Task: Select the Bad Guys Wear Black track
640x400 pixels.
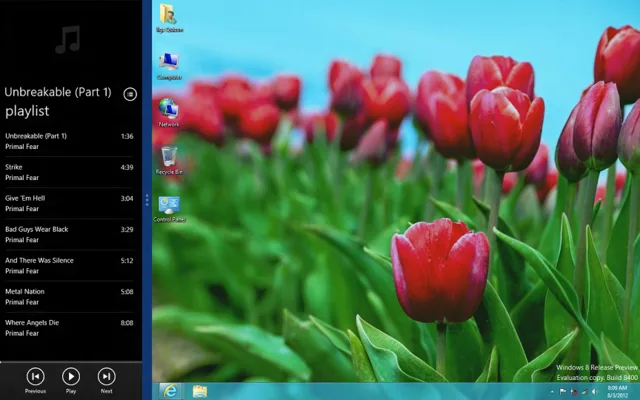Action: [x=69, y=234]
